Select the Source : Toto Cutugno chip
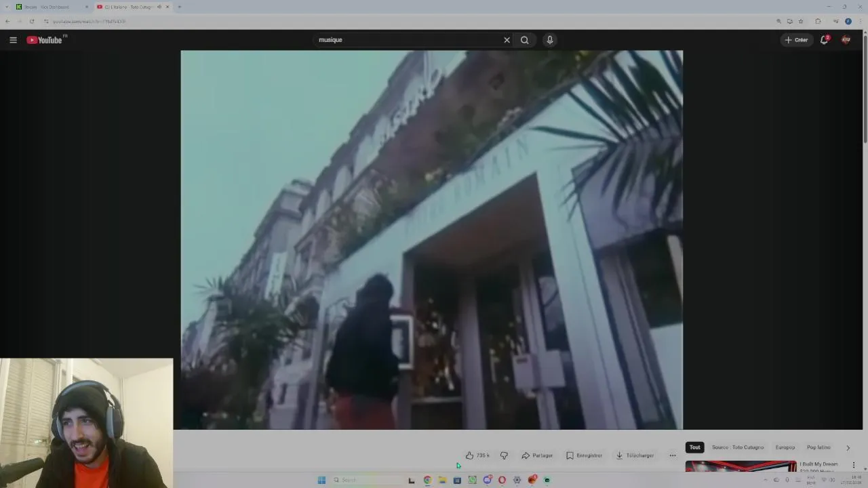This screenshot has width=868, height=488. pos(738,447)
